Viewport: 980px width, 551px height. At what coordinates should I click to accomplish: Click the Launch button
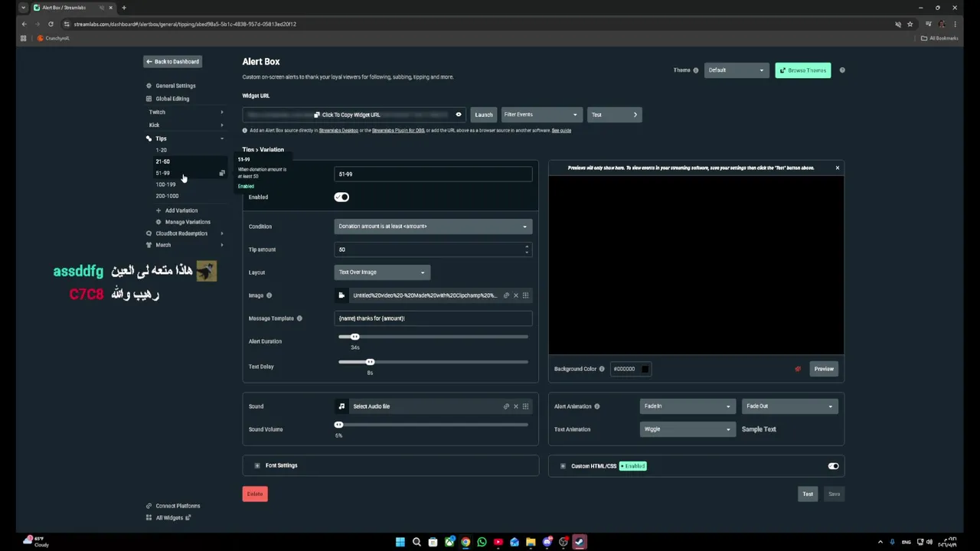click(x=484, y=115)
